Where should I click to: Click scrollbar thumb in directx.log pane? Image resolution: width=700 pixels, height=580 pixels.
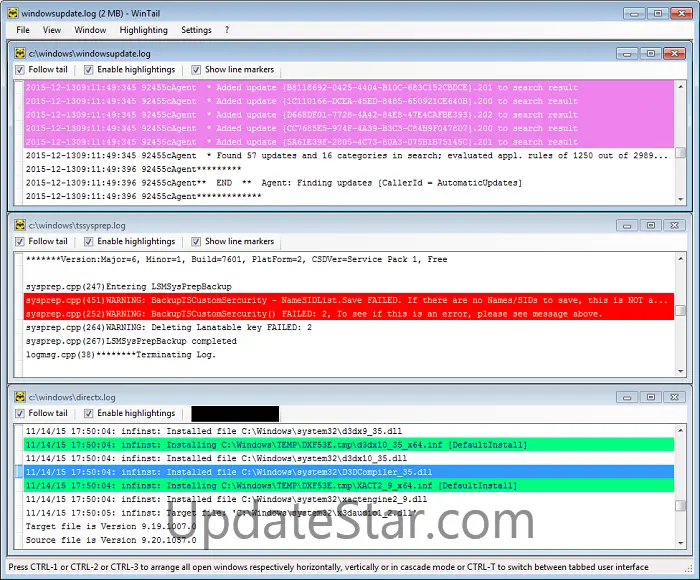point(680,505)
